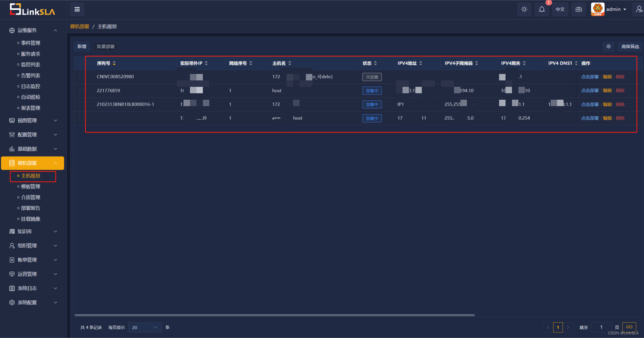Open the briefcase toolbox icon in header
Screen dimensions: 644x338
coord(579,9)
